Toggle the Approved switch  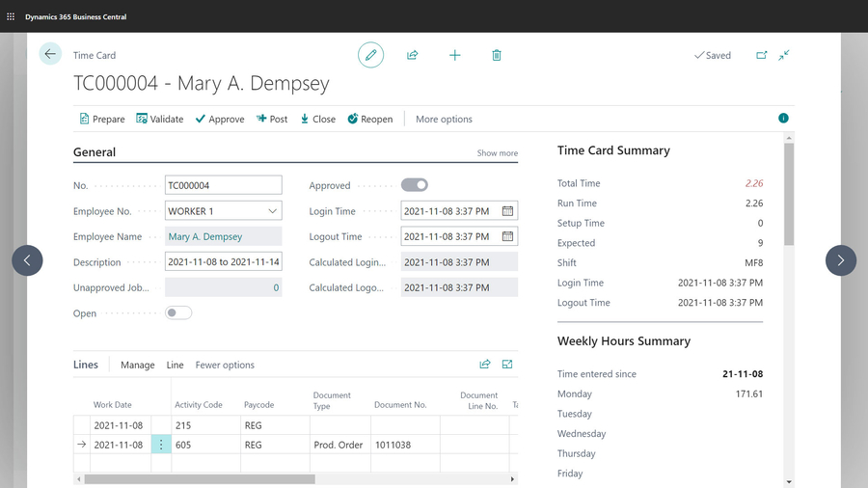[x=415, y=185]
